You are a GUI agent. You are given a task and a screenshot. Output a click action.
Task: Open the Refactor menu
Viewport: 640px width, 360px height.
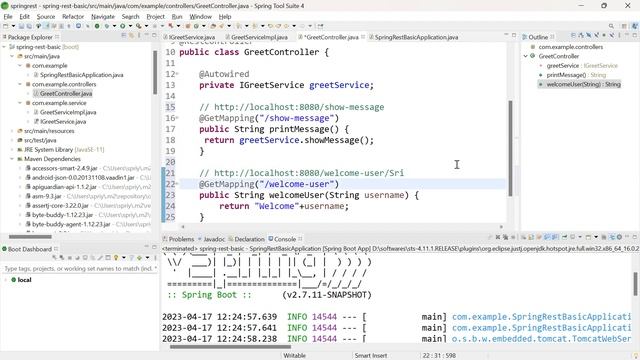point(73,17)
